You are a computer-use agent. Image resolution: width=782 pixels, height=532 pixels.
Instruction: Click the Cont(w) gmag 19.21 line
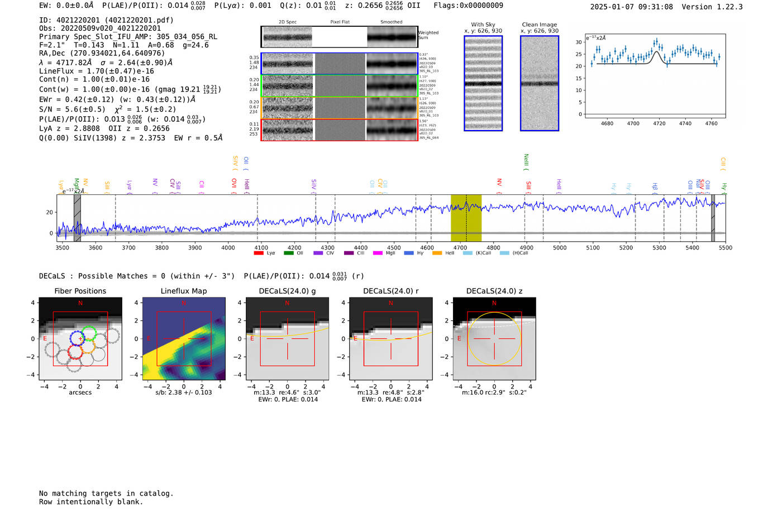130,89
